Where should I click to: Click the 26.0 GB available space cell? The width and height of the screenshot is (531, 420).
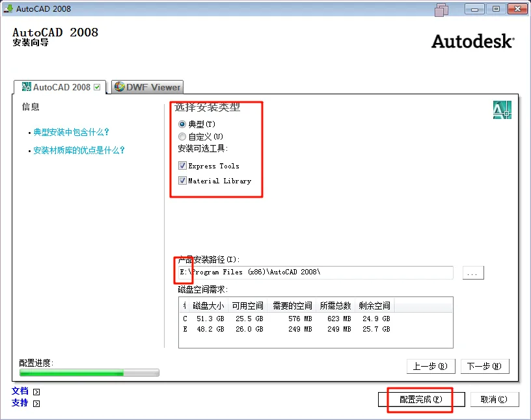pos(249,329)
